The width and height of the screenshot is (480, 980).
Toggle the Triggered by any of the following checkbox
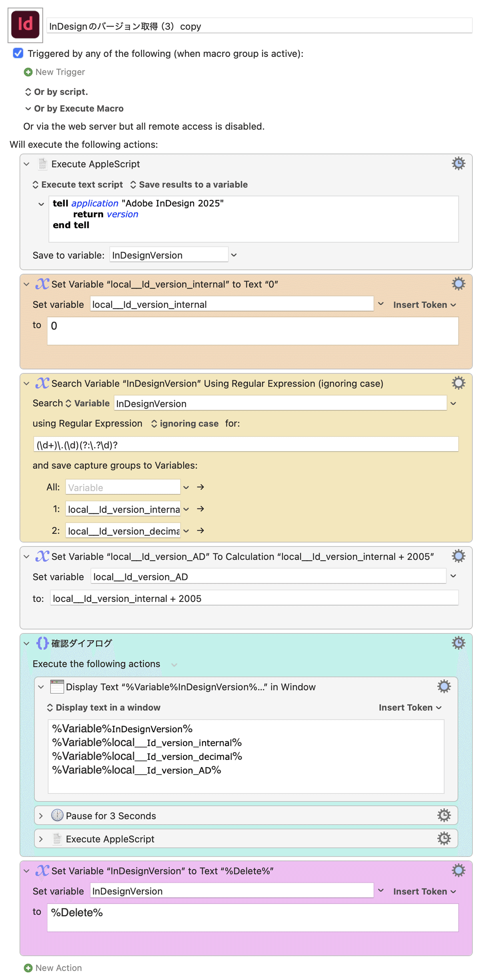[x=18, y=53]
